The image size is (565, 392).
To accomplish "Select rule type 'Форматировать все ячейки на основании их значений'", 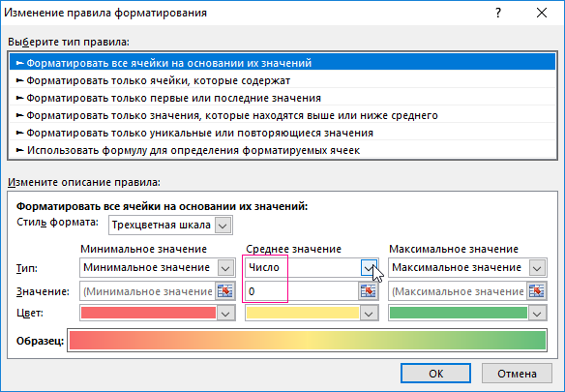I will [282, 63].
